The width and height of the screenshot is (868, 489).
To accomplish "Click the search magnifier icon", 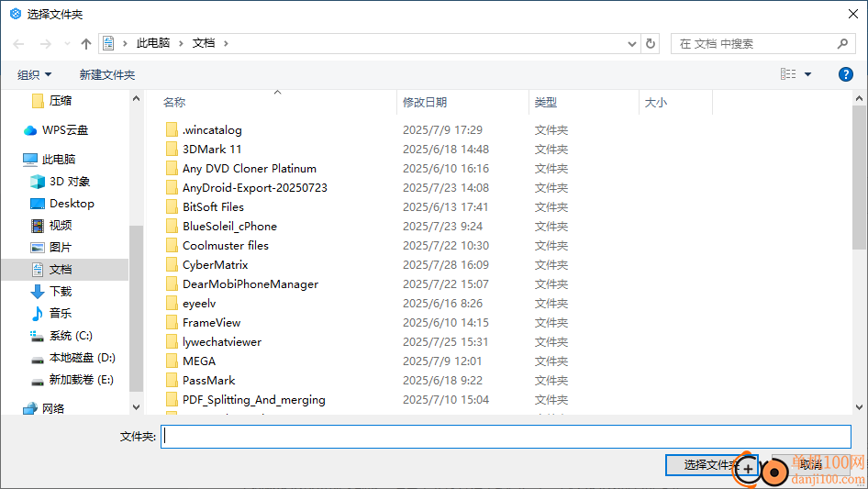I will pos(842,44).
